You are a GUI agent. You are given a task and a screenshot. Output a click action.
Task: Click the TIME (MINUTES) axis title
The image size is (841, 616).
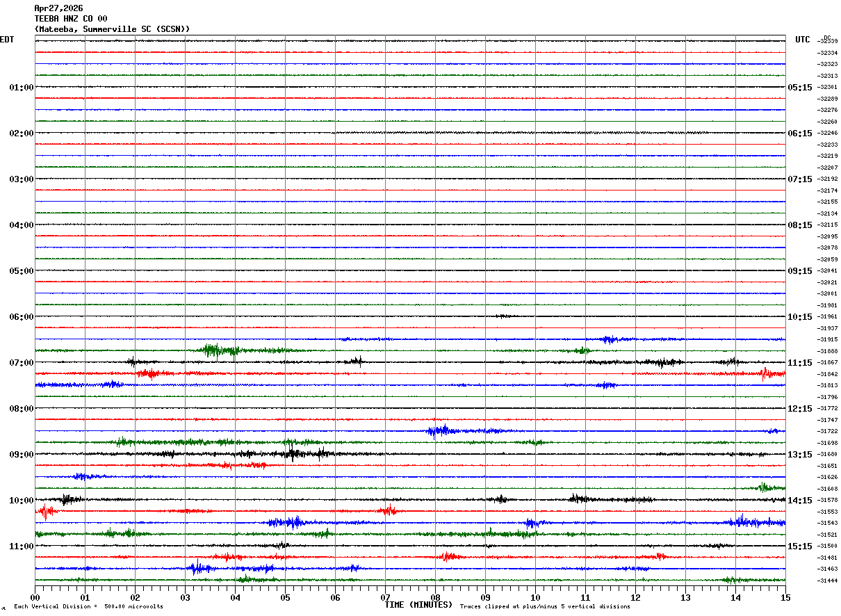coord(418,605)
